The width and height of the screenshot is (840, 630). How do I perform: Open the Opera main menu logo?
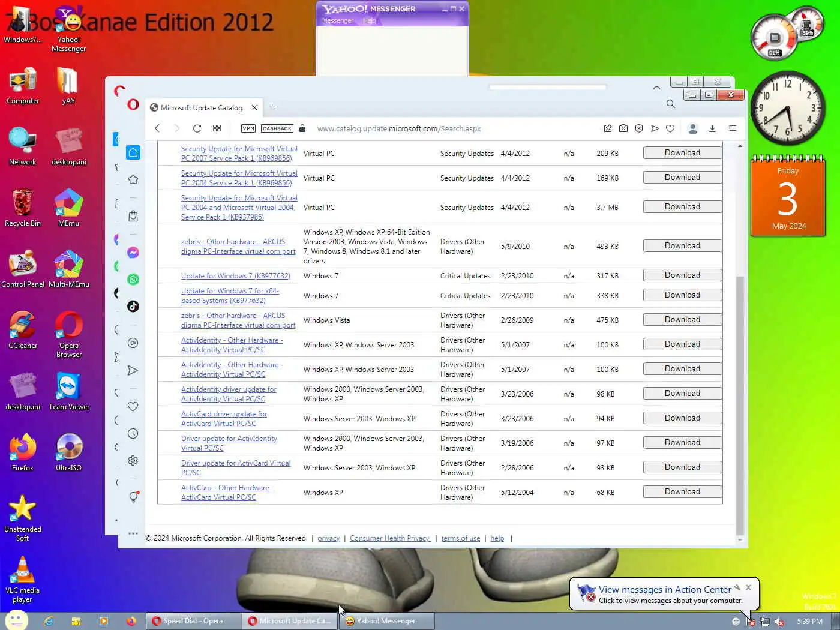[133, 105]
